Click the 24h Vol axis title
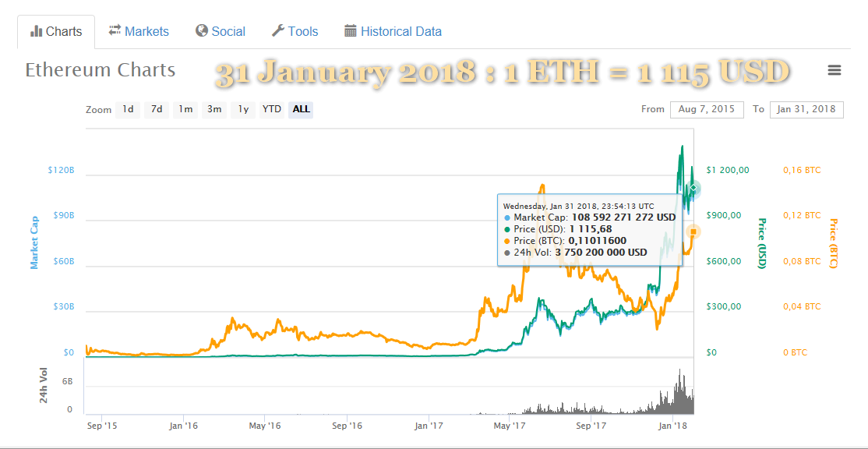This screenshot has width=868, height=449. (x=44, y=385)
